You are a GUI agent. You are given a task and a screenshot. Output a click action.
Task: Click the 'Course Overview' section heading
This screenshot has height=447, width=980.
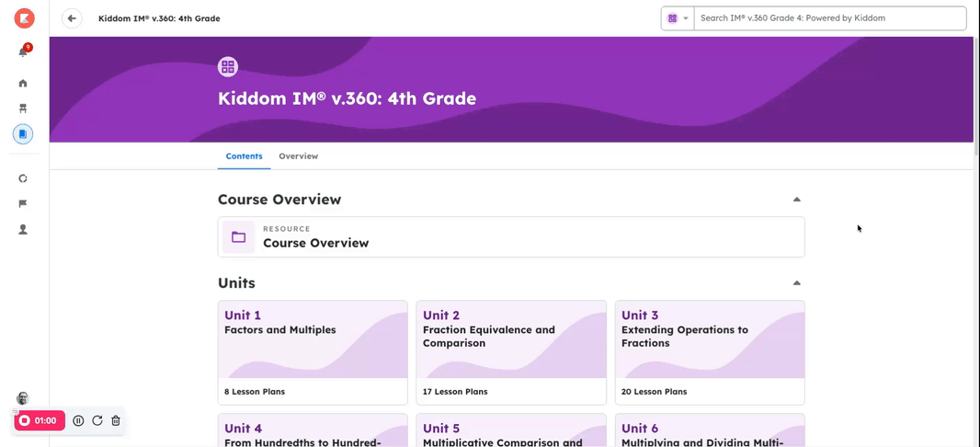[279, 200]
